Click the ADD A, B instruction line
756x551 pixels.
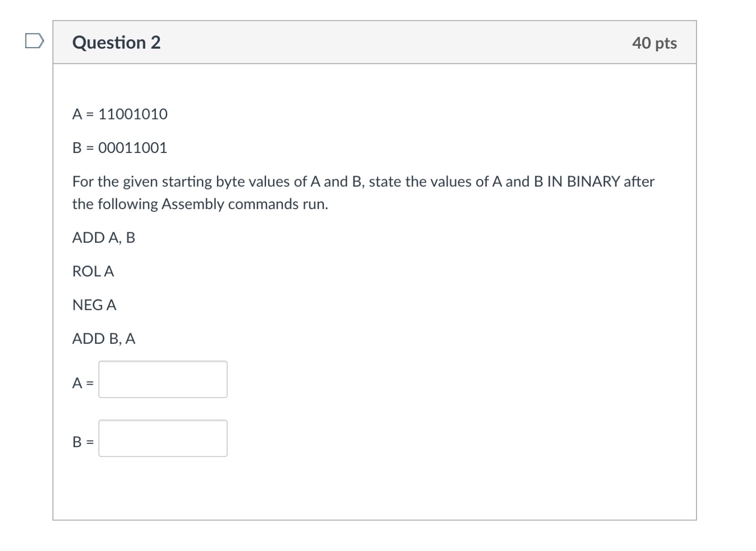click(x=103, y=238)
